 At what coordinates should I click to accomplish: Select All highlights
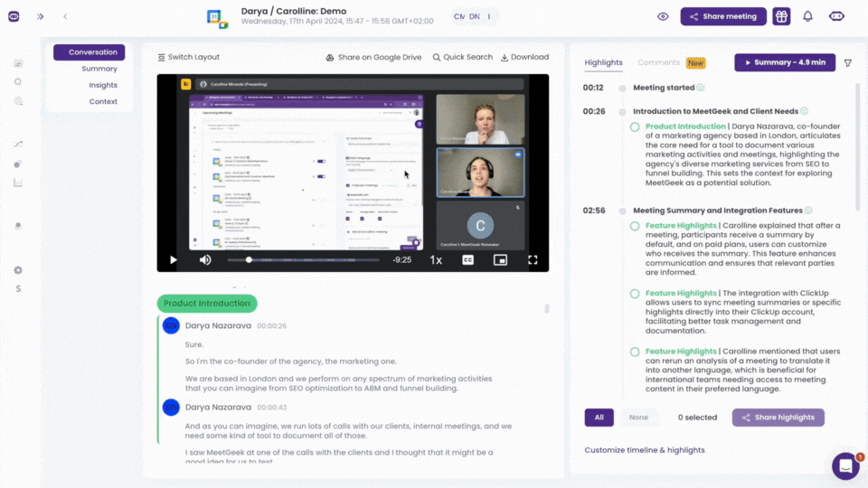pyautogui.click(x=599, y=418)
